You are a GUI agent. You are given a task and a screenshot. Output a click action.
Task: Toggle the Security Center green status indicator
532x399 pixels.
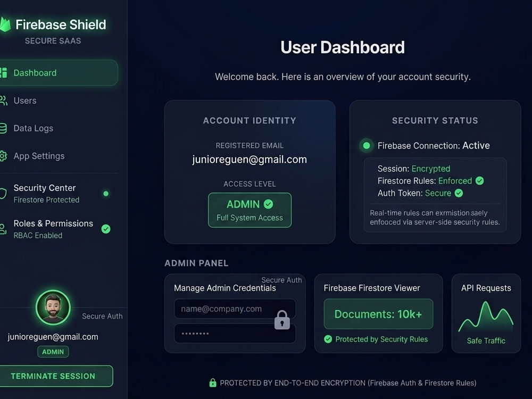(106, 194)
